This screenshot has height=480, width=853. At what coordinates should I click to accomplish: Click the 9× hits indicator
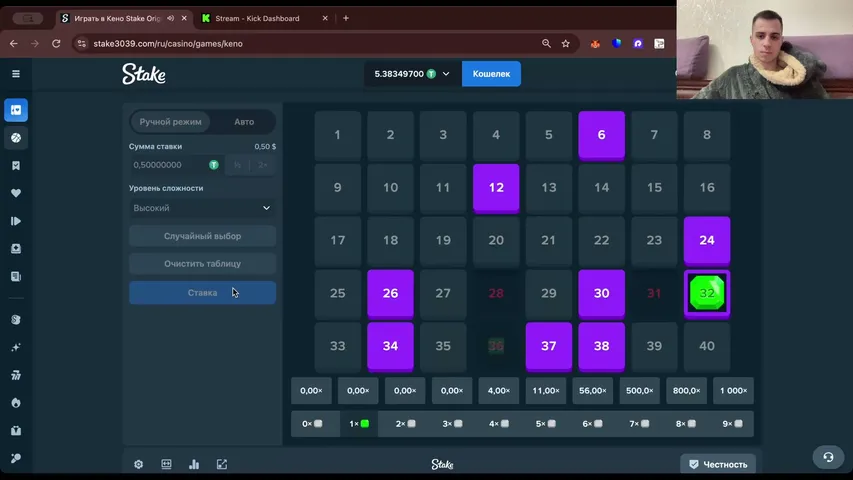point(733,423)
